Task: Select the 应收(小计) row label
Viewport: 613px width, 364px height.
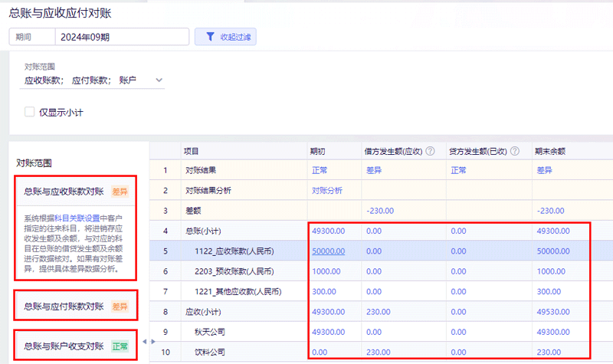Action: 203,312
